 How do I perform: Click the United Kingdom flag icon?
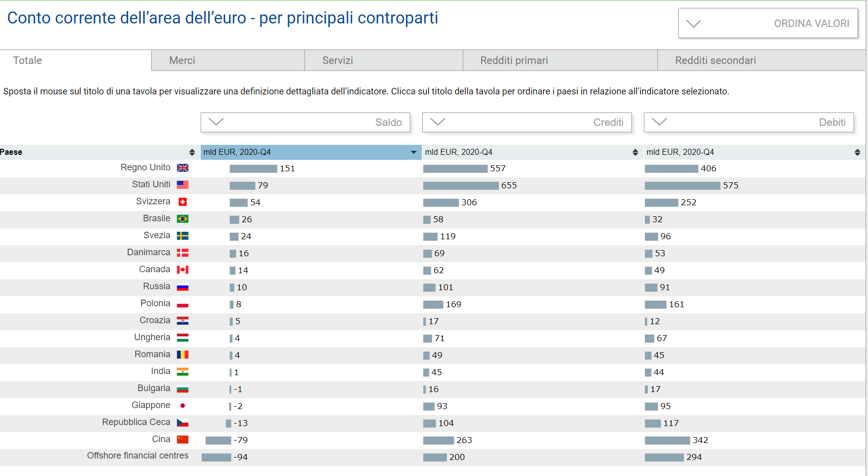183,168
